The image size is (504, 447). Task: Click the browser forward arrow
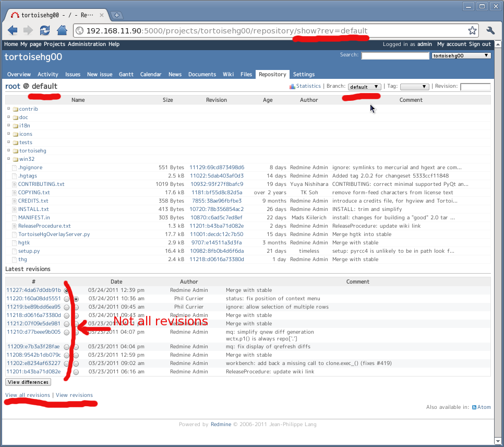click(28, 31)
